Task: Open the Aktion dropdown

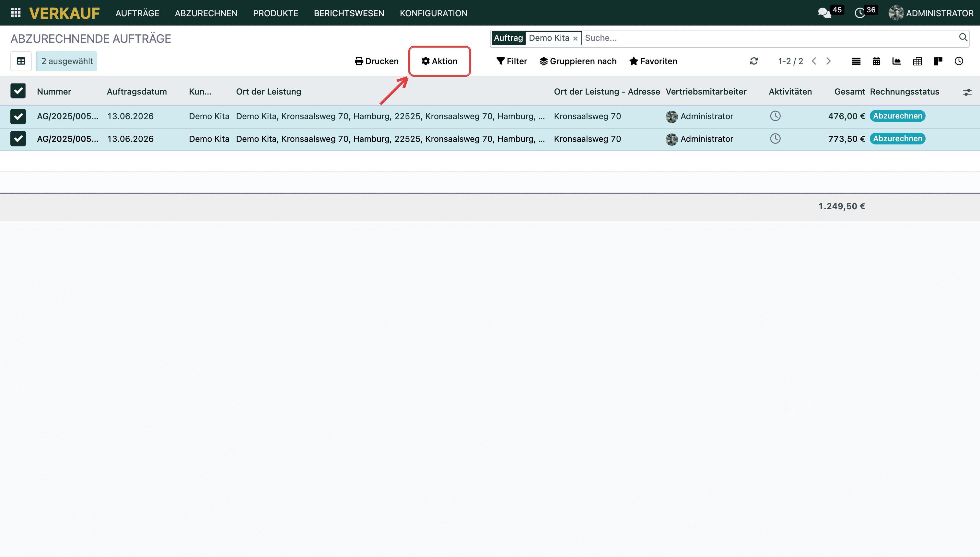Action: [x=439, y=61]
